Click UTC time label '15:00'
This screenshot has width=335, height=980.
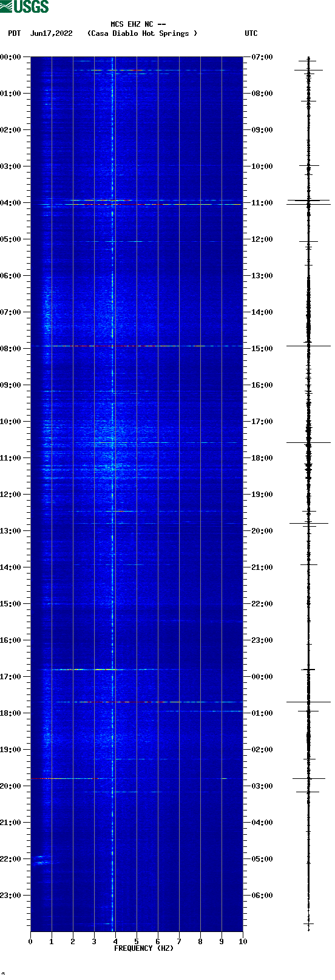click(x=262, y=349)
